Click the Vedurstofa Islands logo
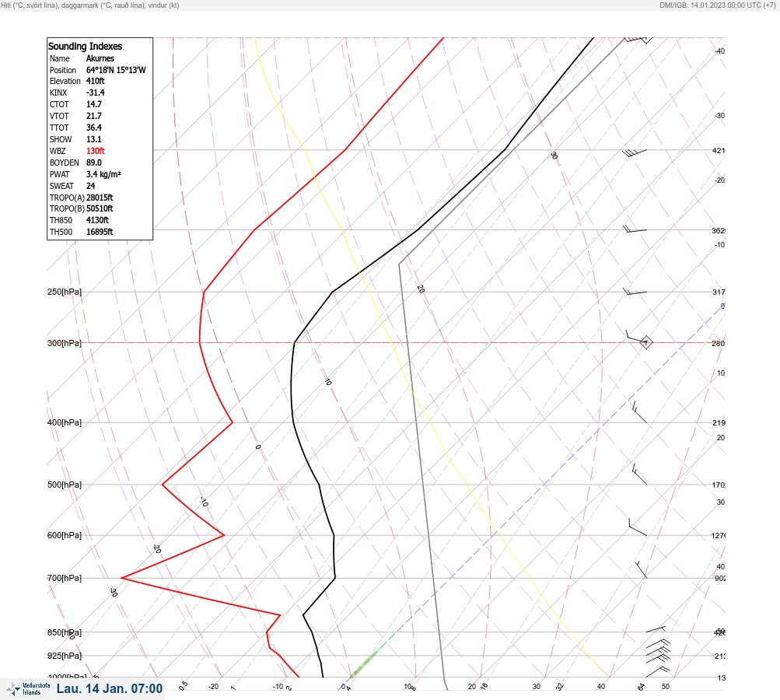Viewport: 780px width, 700px height. [x=28, y=689]
